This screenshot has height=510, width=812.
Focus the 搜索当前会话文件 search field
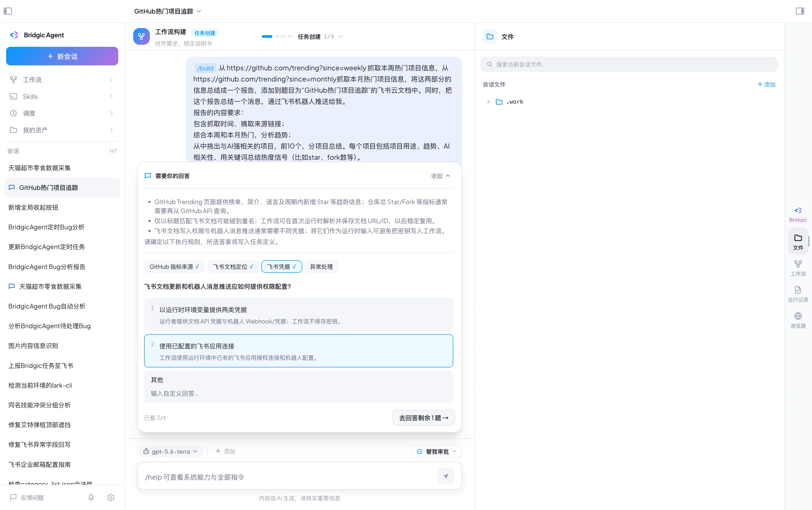(629, 64)
